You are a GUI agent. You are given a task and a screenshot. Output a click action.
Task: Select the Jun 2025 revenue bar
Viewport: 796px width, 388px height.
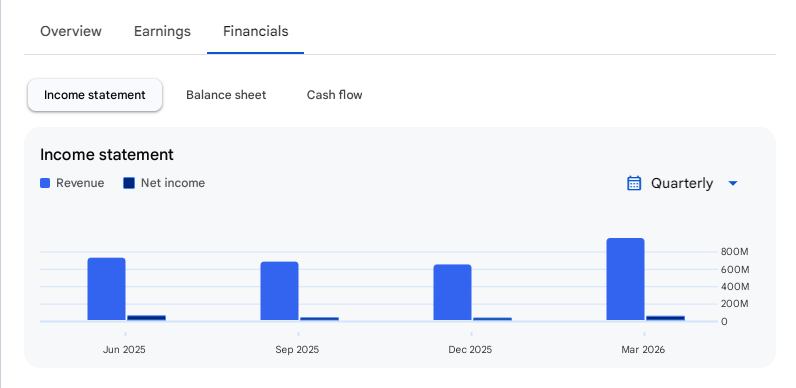coord(107,289)
